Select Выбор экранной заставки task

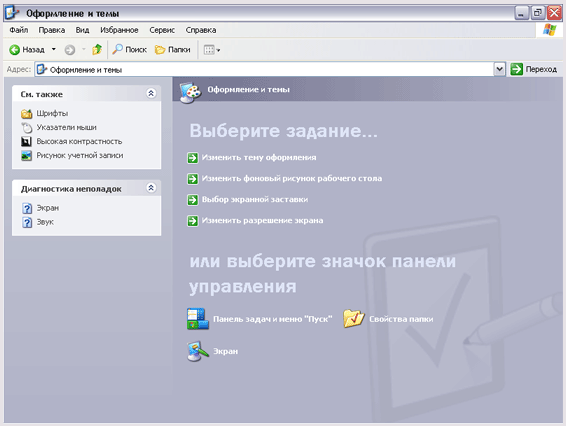coord(255,199)
